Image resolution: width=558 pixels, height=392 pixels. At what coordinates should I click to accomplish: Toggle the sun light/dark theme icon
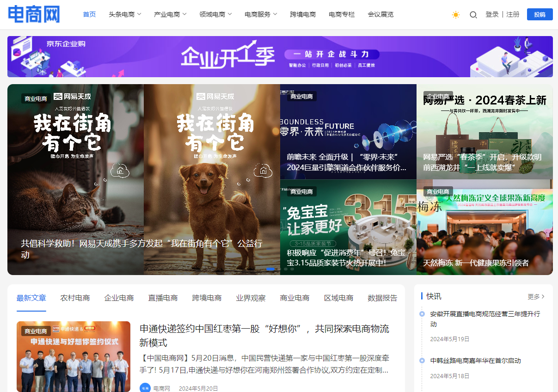click(x=456, y=15)
